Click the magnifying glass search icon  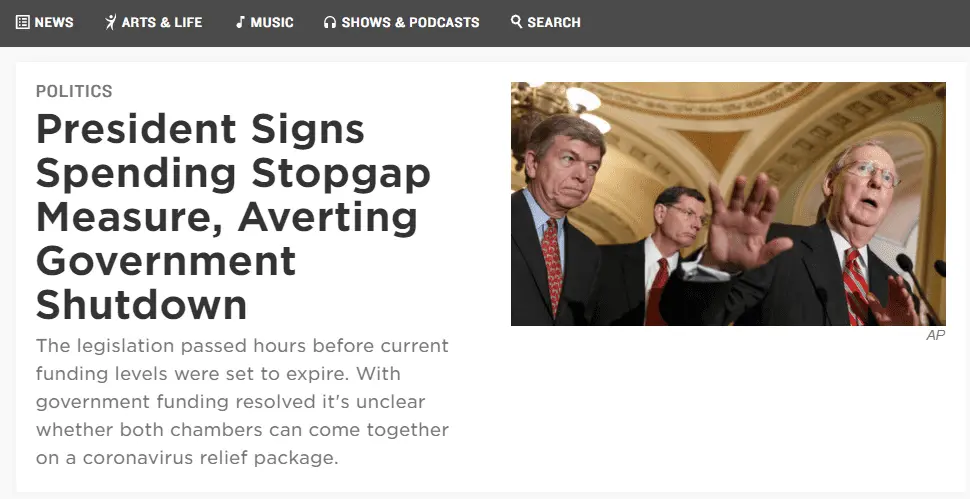point(516,22)
